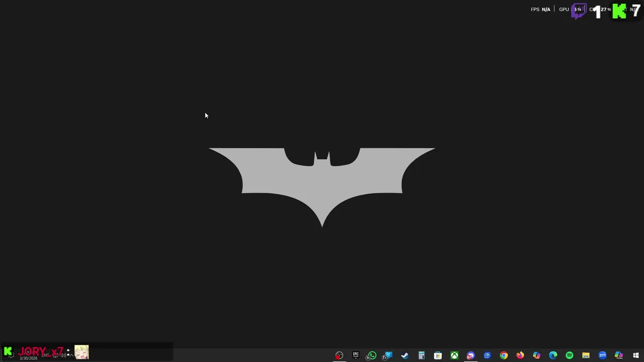644x362 pixels.
Task: Open Microsoft Copilot icon
Action: 536,355
